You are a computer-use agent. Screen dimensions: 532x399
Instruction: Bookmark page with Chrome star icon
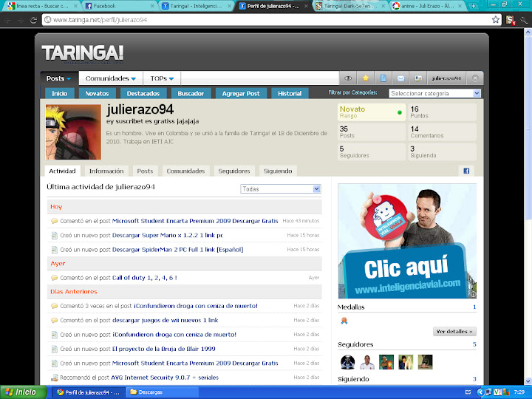coord(495,20)
